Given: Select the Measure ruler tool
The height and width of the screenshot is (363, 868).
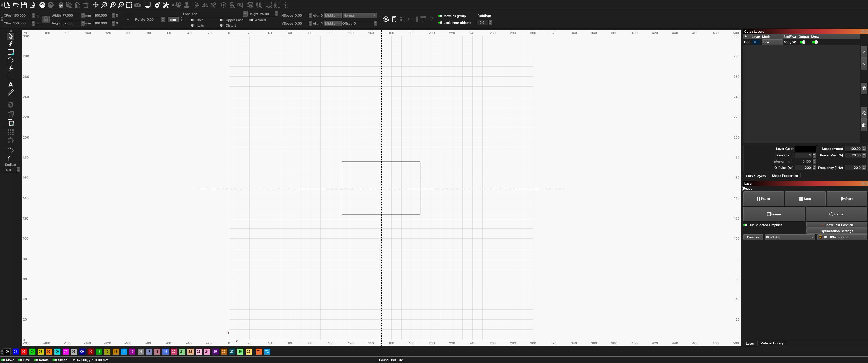Looking at the screenshot, I should 10,93.
